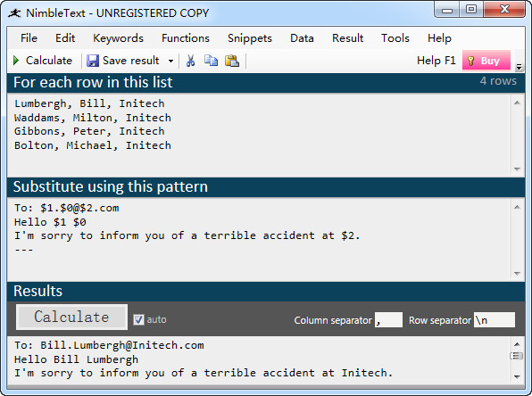The image size is (532, 396).
Task: Open the Snippets menu
Action: [x=250, y=38]
